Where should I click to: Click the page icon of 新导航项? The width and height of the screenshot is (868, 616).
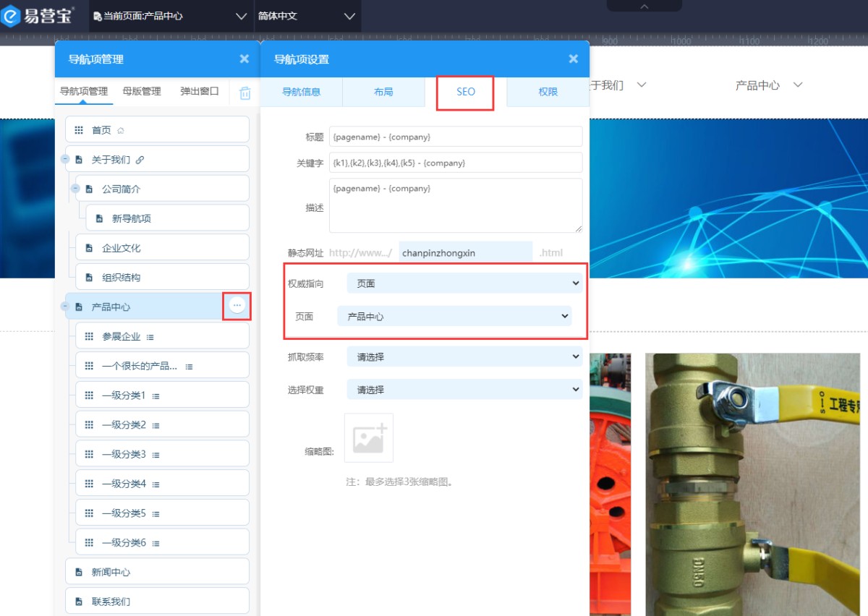coord(100,218)
